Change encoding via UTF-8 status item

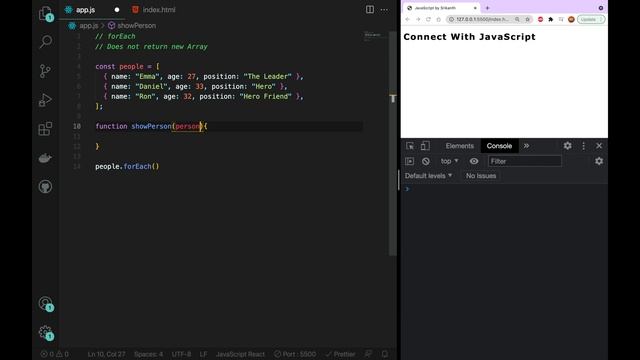click(x=181, y=354)
